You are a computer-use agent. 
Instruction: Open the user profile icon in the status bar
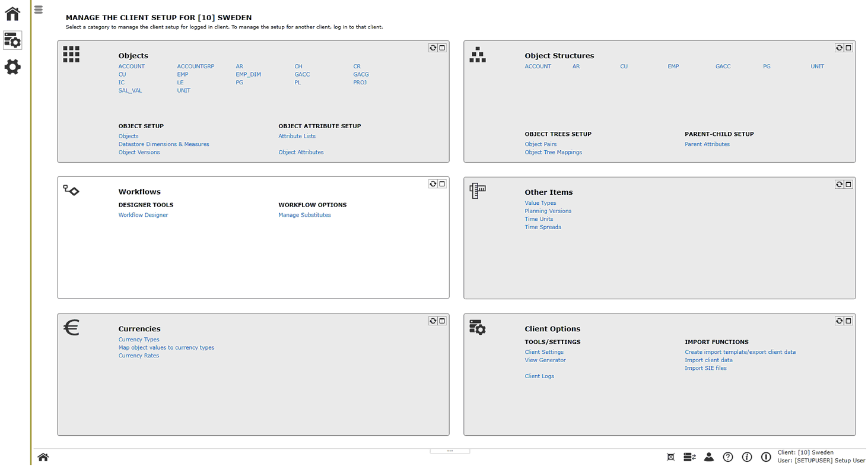(709, 457)
